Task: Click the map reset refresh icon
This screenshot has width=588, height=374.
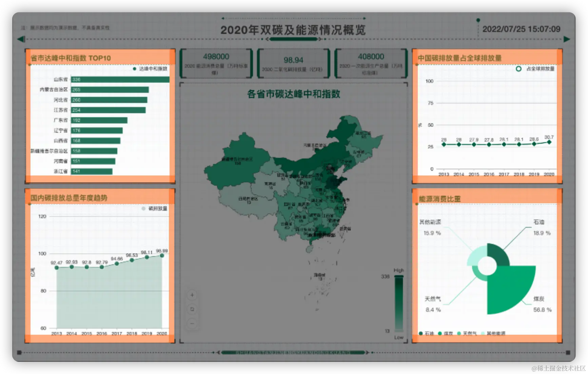Action: (192, 309)
